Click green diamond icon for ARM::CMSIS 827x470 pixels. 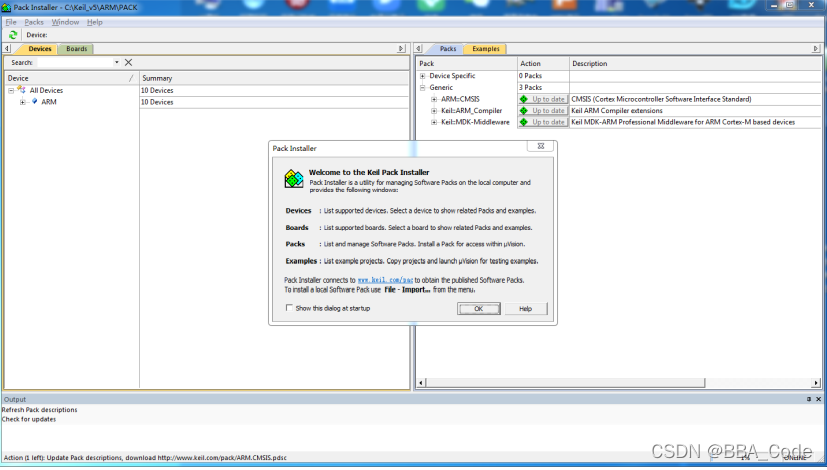[524, 99]
